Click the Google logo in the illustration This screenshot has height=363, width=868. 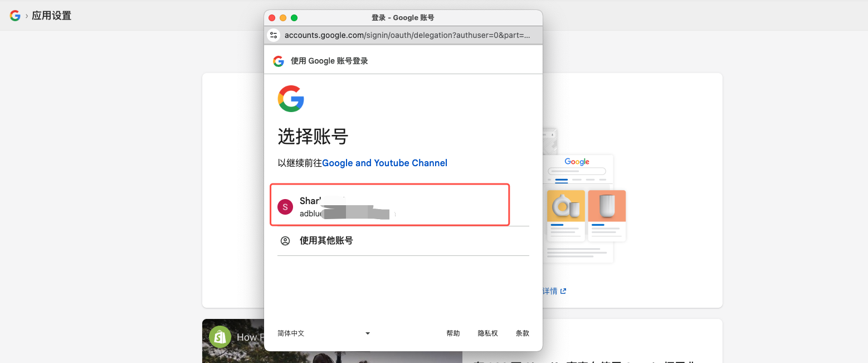pyautogui.click(x=577, y=162)
